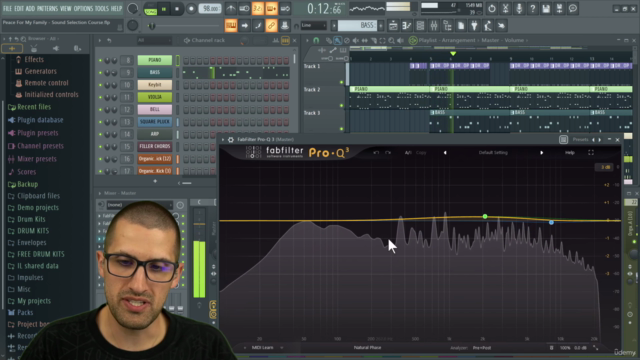The height and width of the screenshot is (360, 640).
Task: Select the playlist zoom magnifier tool
Action: (391, 40)
